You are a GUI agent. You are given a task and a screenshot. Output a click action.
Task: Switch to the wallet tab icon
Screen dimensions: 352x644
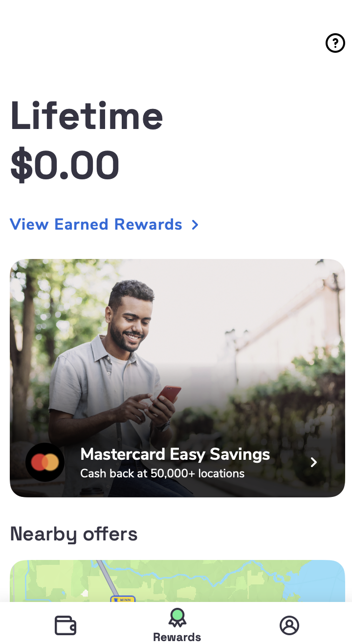[x=65, y=625]
